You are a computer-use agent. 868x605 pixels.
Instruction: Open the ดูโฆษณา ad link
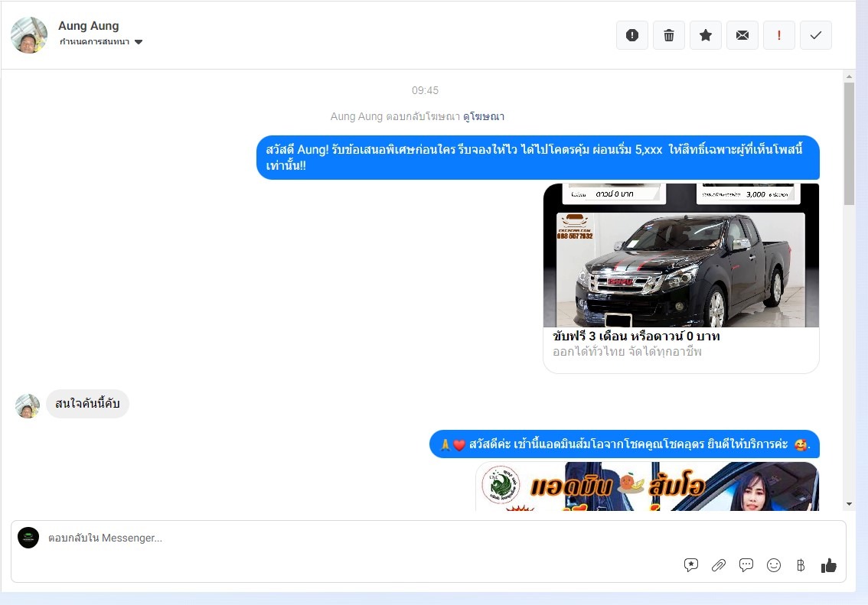coord(483,117)
